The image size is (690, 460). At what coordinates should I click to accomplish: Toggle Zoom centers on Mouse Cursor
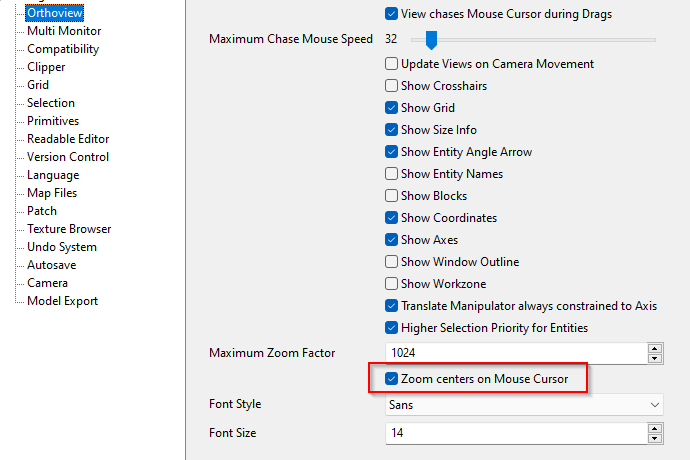pos(392,379)
